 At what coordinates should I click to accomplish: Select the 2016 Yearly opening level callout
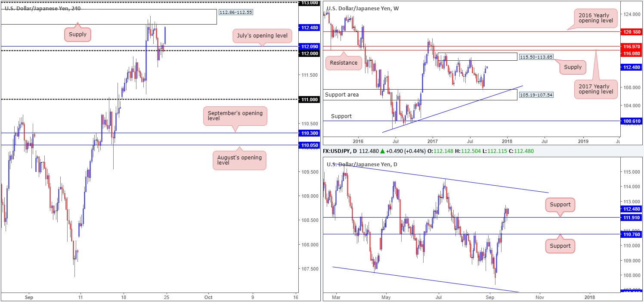(x=596, y=19)
